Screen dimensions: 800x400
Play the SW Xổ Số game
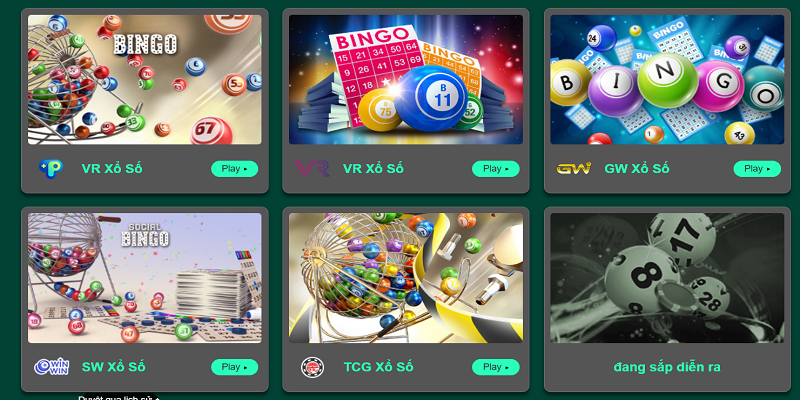[235, 367]
